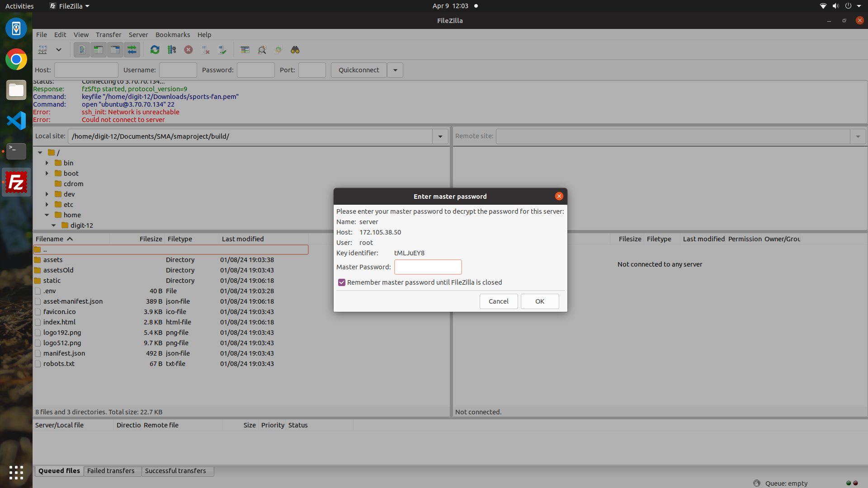Focus the Master Password input field
The width and height of the screenshot is (868, 488).
pos(428,267)
